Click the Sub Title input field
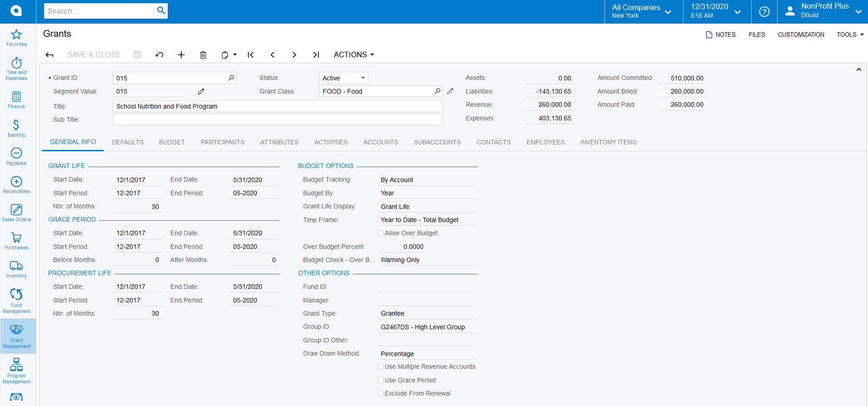This screenshot has height=406, width=868. (x=278, y=119)
